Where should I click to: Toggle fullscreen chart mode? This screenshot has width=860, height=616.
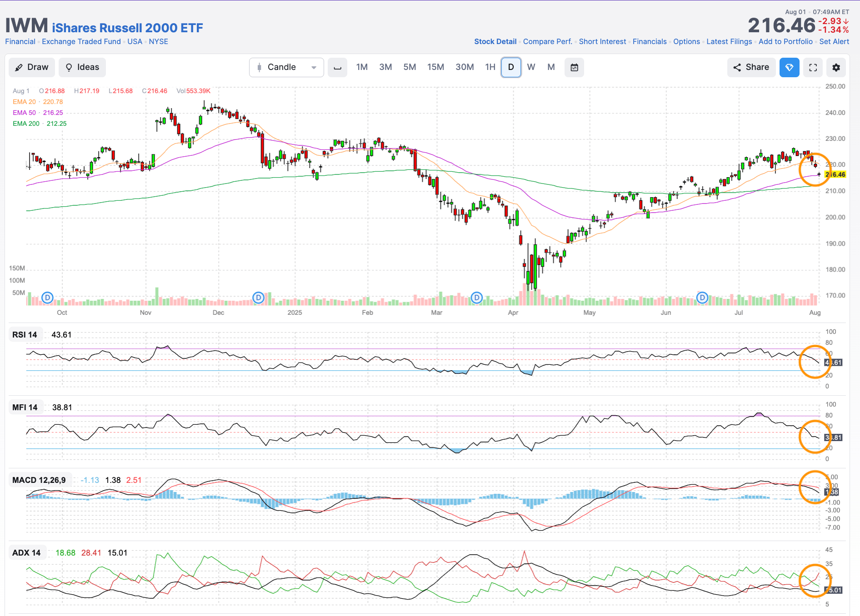813,67
